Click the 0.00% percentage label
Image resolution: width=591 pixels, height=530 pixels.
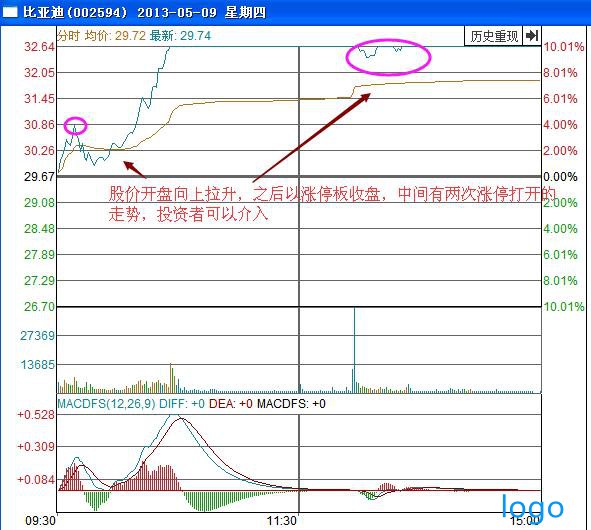560,176
